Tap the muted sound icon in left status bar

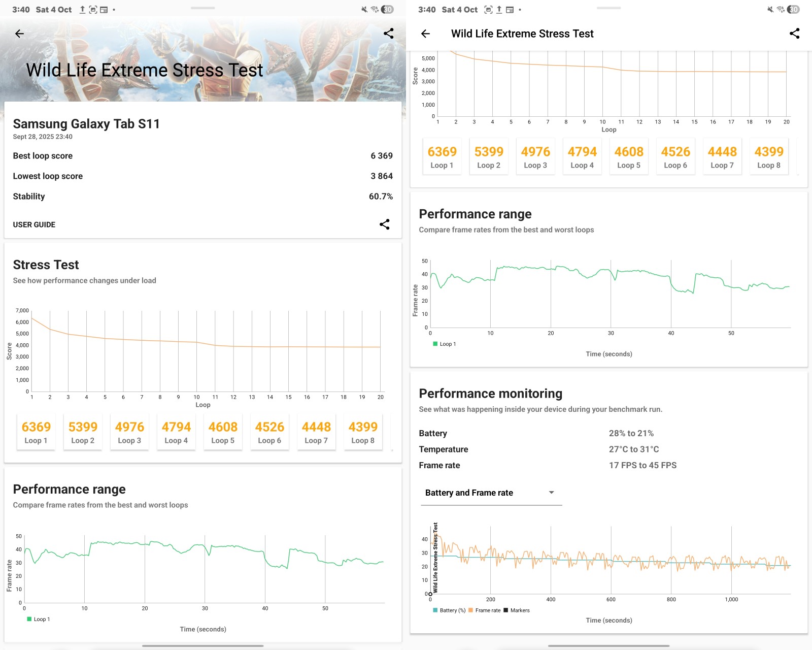364,9
